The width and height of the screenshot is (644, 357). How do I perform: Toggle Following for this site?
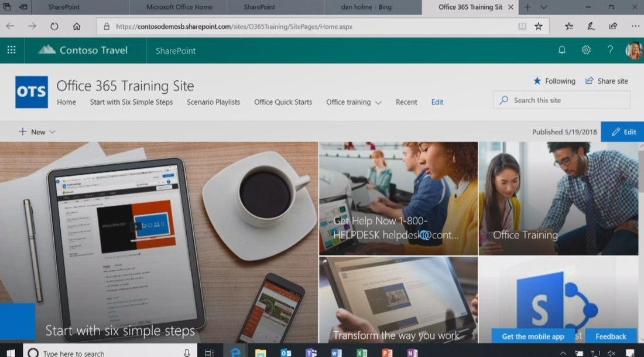point(554,81)
